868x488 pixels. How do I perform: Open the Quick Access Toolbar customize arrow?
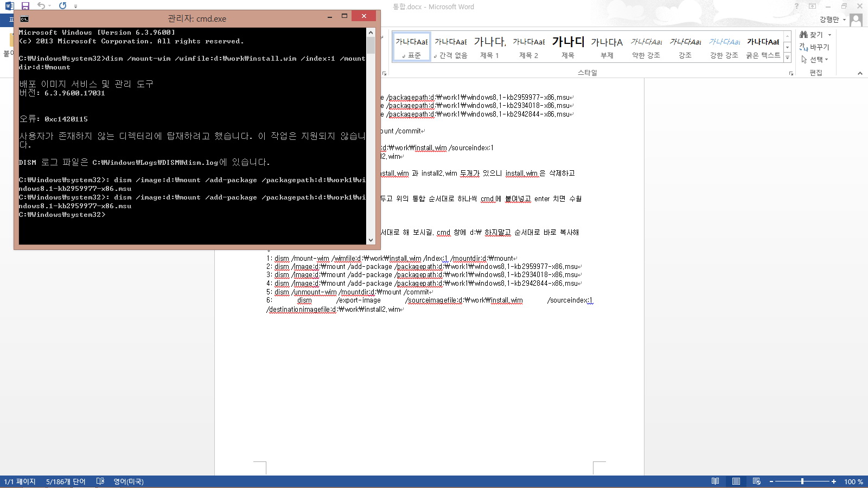[x=75, y=7]
